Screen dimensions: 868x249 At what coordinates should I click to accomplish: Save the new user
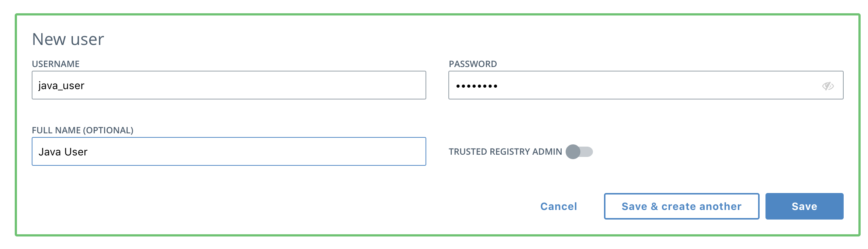(x=805, y=206)
